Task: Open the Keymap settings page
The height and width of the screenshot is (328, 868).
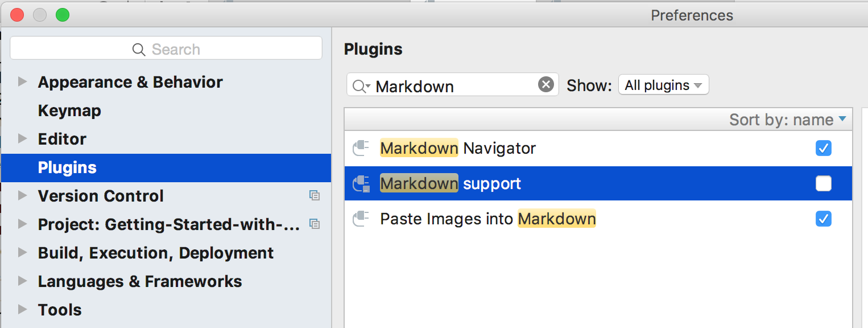Action: click(x=69, y=110)
